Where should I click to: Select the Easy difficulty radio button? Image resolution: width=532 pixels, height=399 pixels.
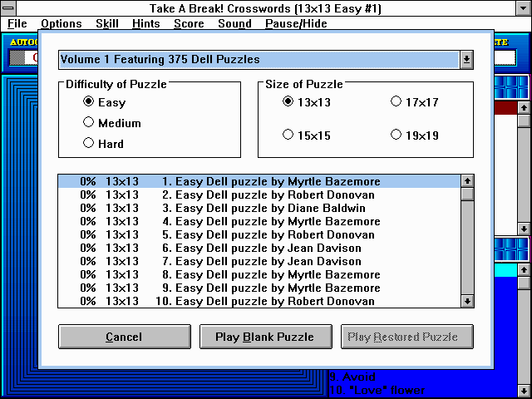[x=89, y=102]
